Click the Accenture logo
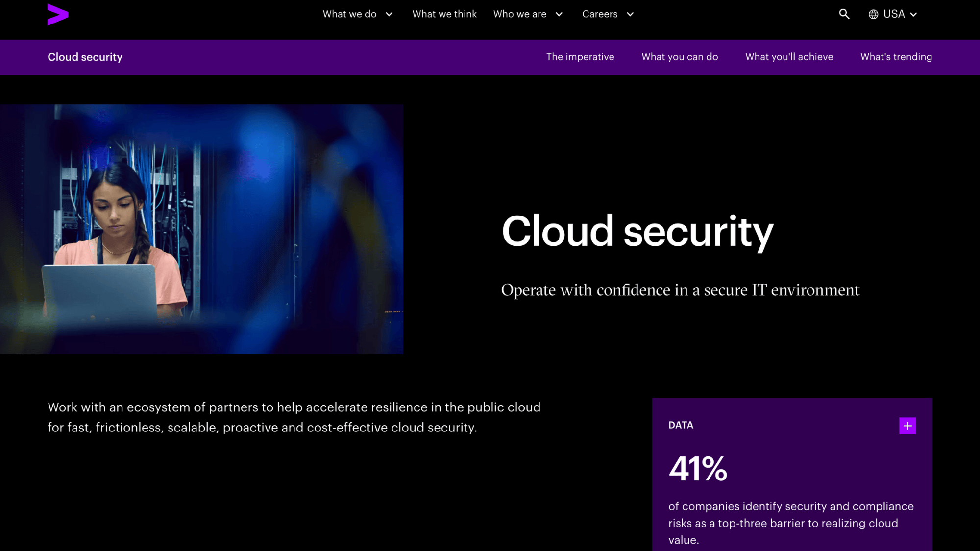This screenshot has height=551, width=980. click(57, 14)
